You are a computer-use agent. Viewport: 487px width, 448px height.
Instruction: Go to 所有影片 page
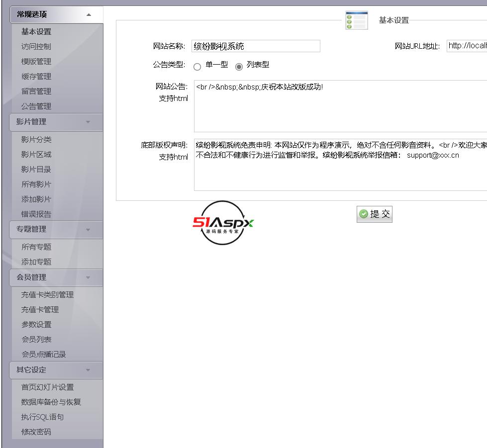pos(36,184)
